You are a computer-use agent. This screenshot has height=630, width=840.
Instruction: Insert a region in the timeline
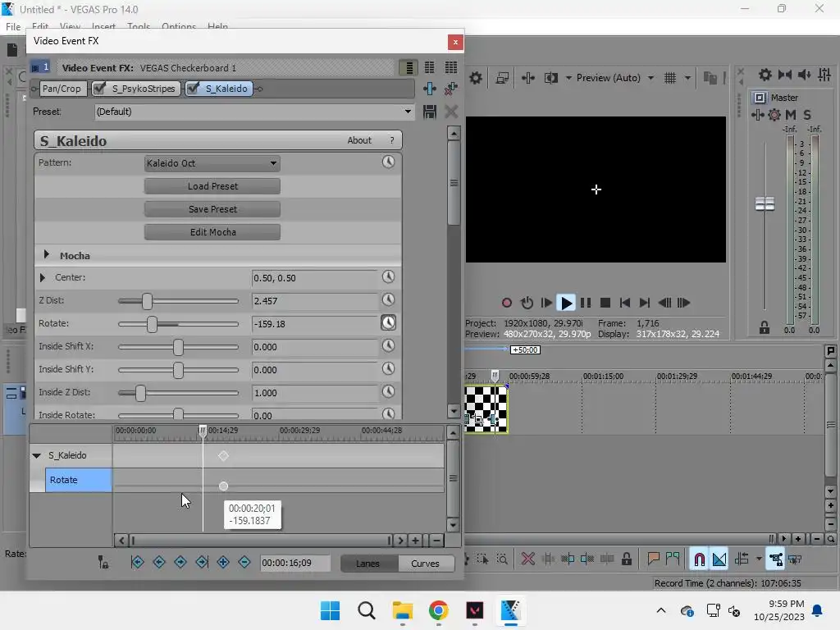673,559
